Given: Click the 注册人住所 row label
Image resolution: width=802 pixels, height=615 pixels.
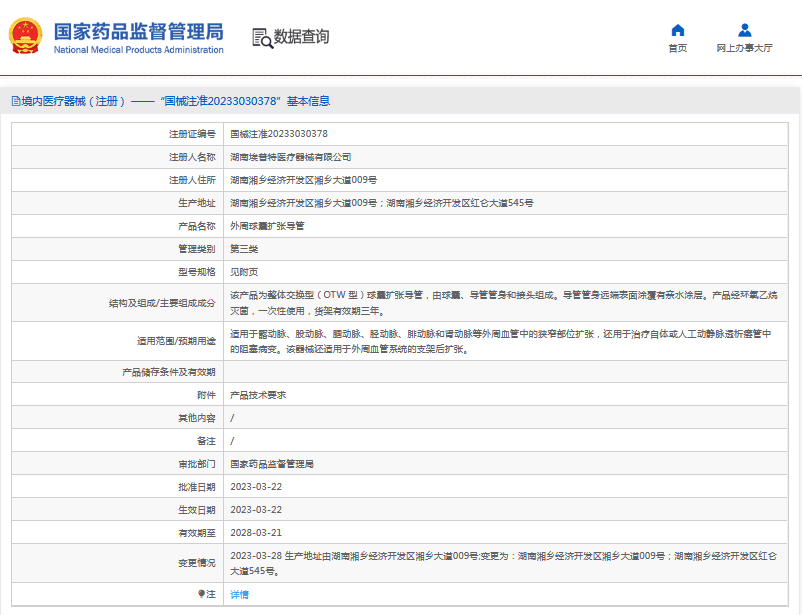Looking at the screenshot, I should [x=192, y=180].
